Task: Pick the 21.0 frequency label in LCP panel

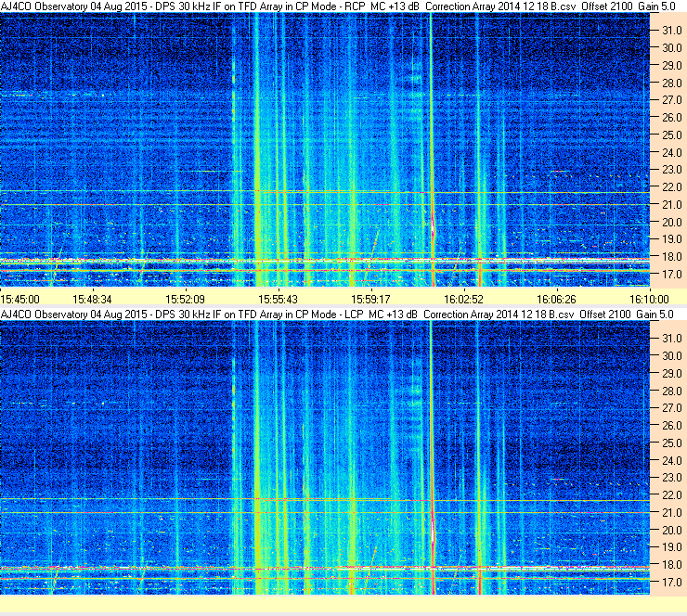Action: click(x=671, y=512)
